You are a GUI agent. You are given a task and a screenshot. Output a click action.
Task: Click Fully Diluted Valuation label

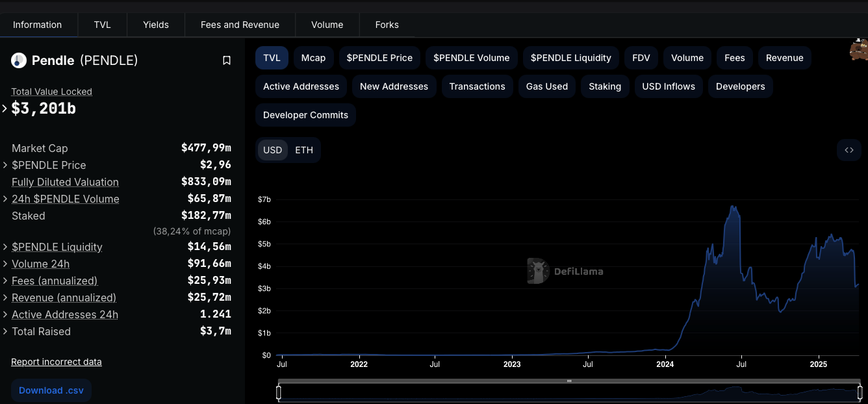coord(65,182)
